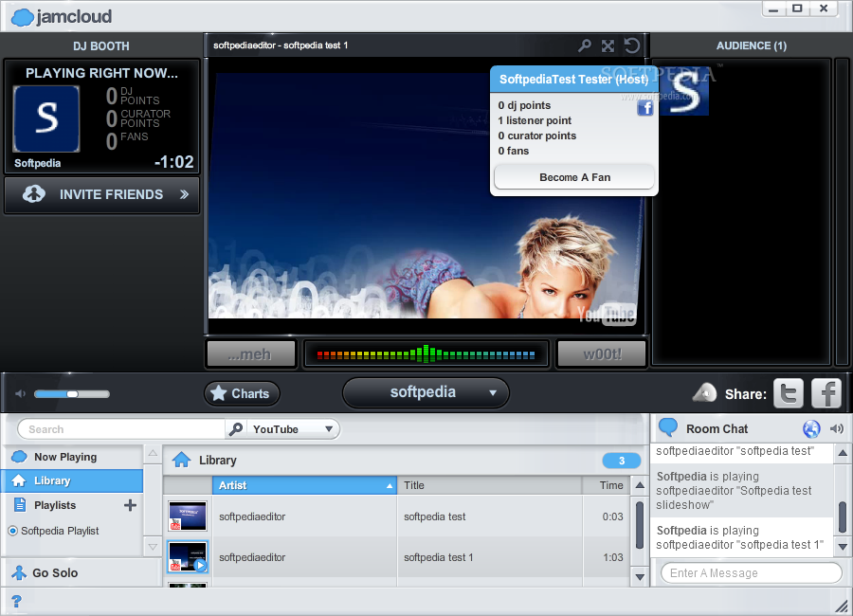Click the vote meter bar
Screen dimensions: 853x616
pos(426,354)
